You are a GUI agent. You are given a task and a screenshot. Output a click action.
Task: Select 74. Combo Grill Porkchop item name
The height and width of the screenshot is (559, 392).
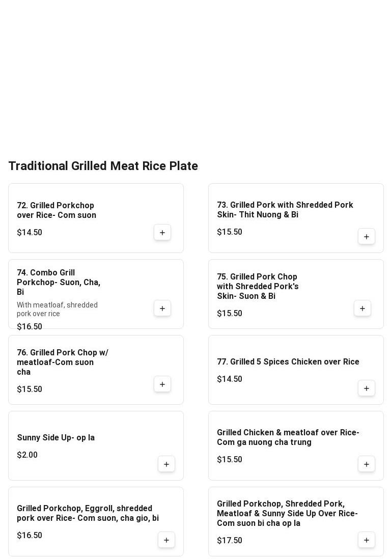click(59, 282)
